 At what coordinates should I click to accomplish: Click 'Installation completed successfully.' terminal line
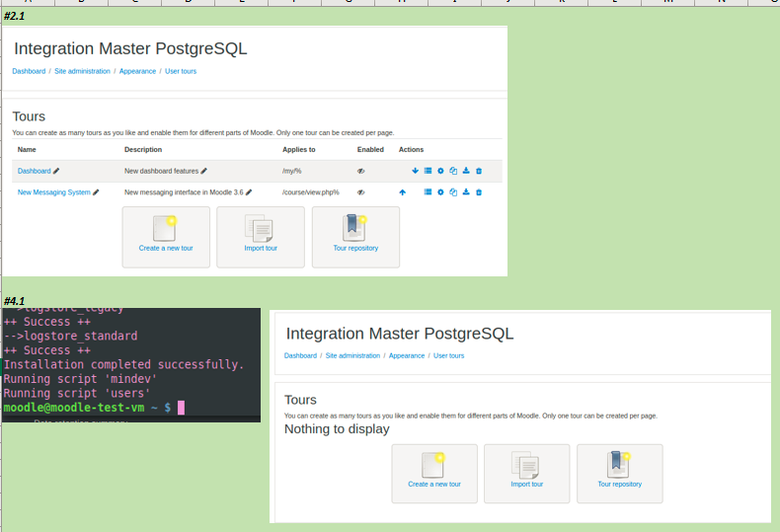123,364
